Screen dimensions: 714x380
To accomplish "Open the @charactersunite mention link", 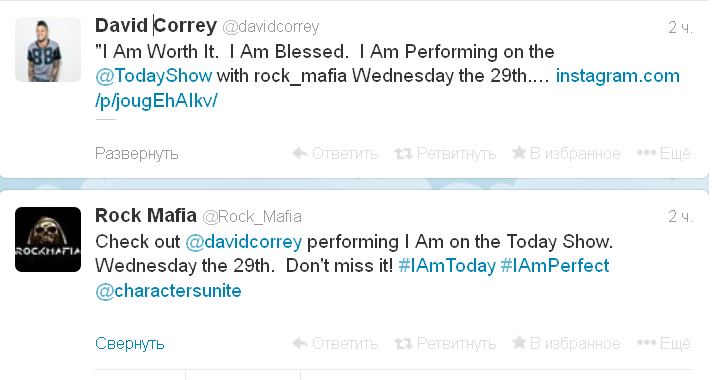I will point(168,291).
